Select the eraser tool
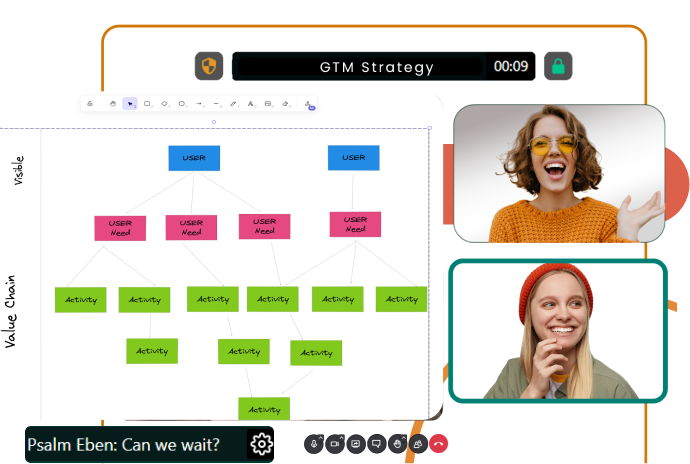The width and height of the screenshot is (690, 464). [x=286, y=104]
